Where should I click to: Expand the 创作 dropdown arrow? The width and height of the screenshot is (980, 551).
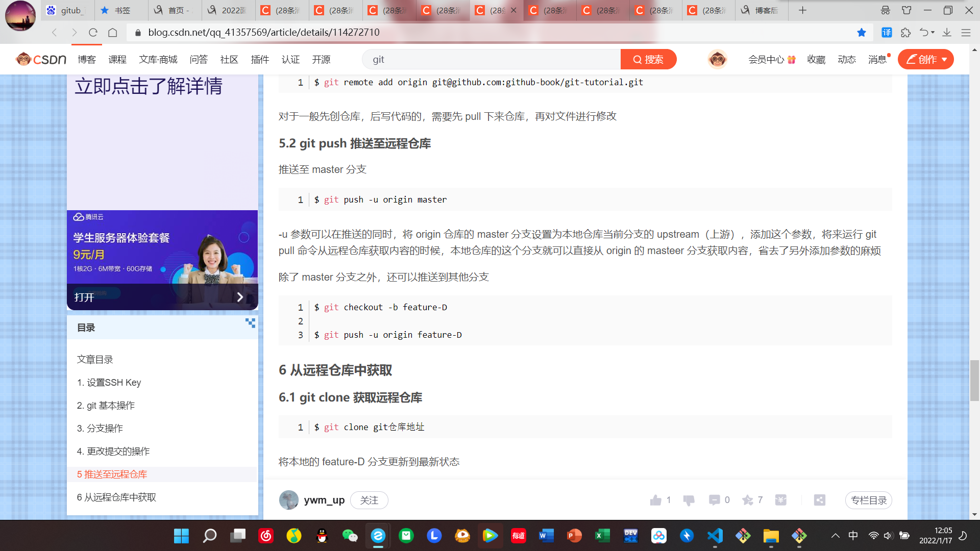pyautogui.click(x=944, y=60)
